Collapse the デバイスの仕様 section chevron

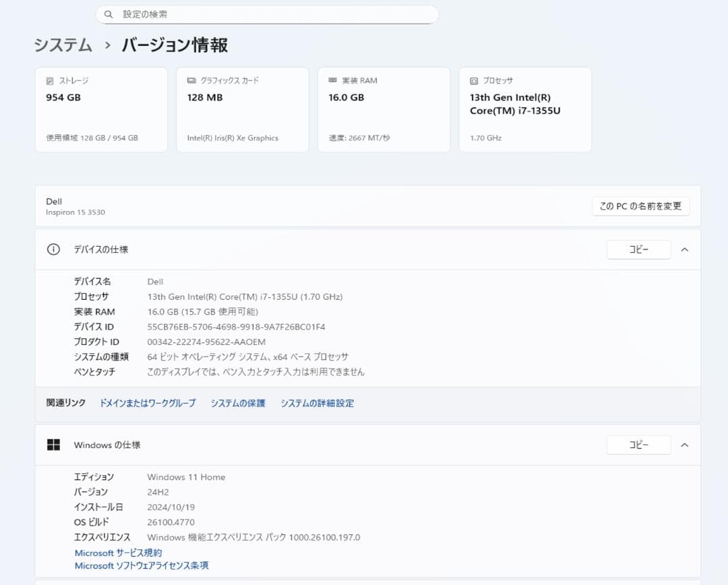[685, 249]
